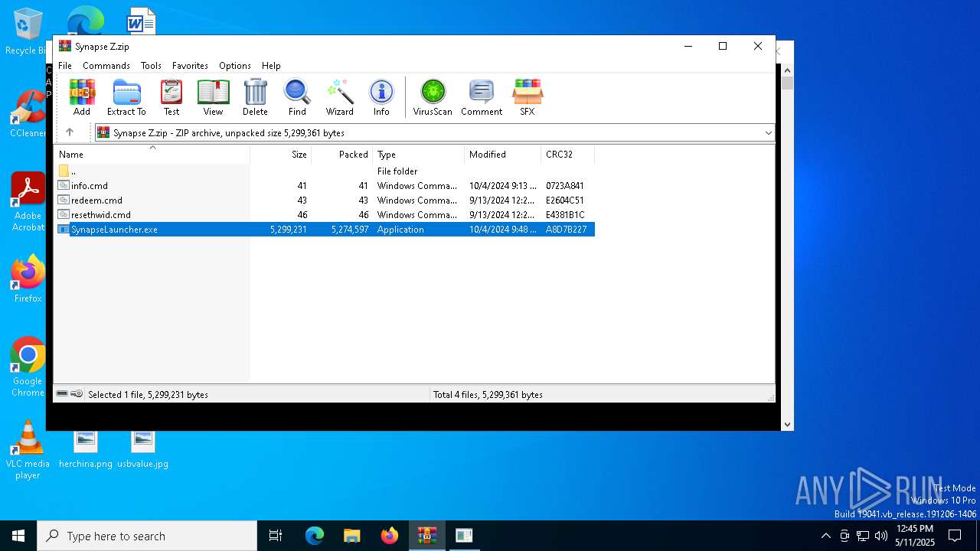The width and height of the screenshot is (980, 551).
Task: Open the Options menu
Action: 235,66
